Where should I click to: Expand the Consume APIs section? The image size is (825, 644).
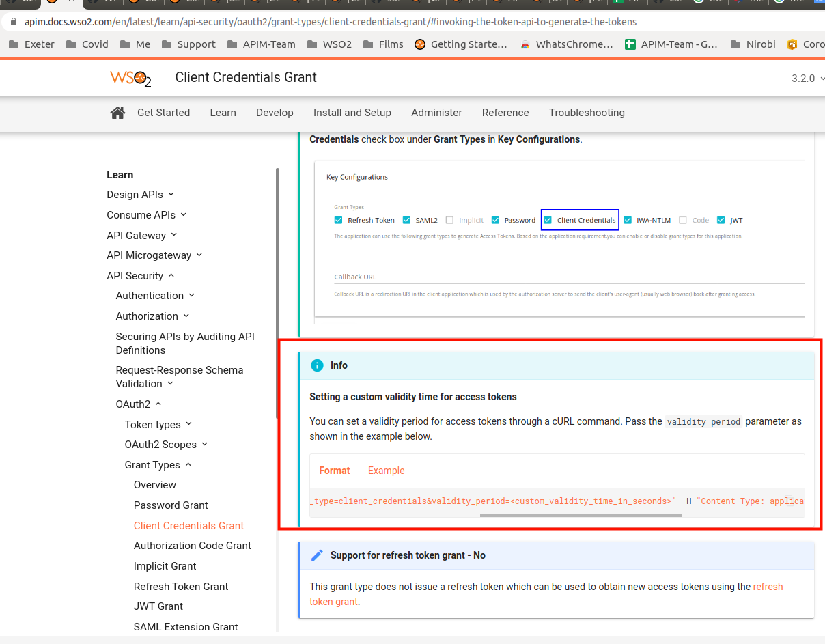point(146,214)
